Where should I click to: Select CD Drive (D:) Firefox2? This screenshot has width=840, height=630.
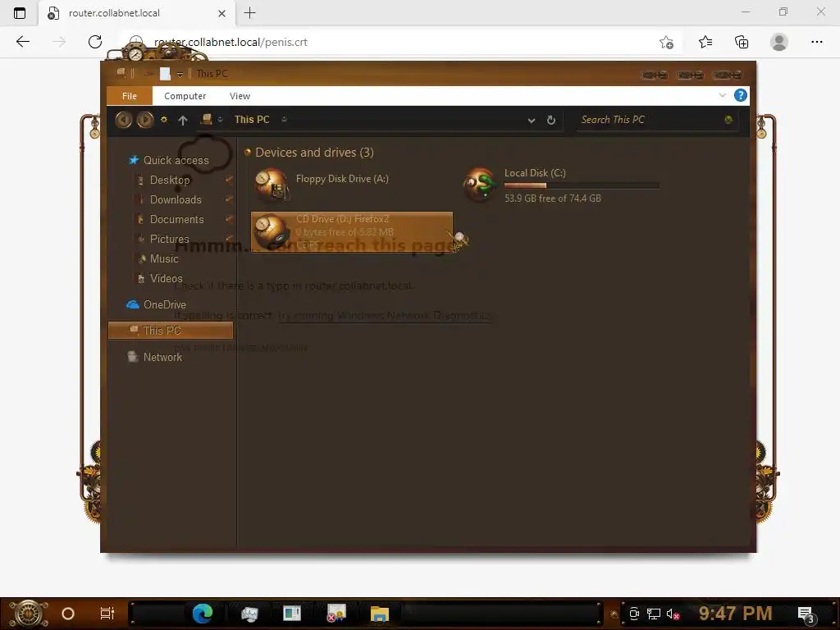[352, 232]
